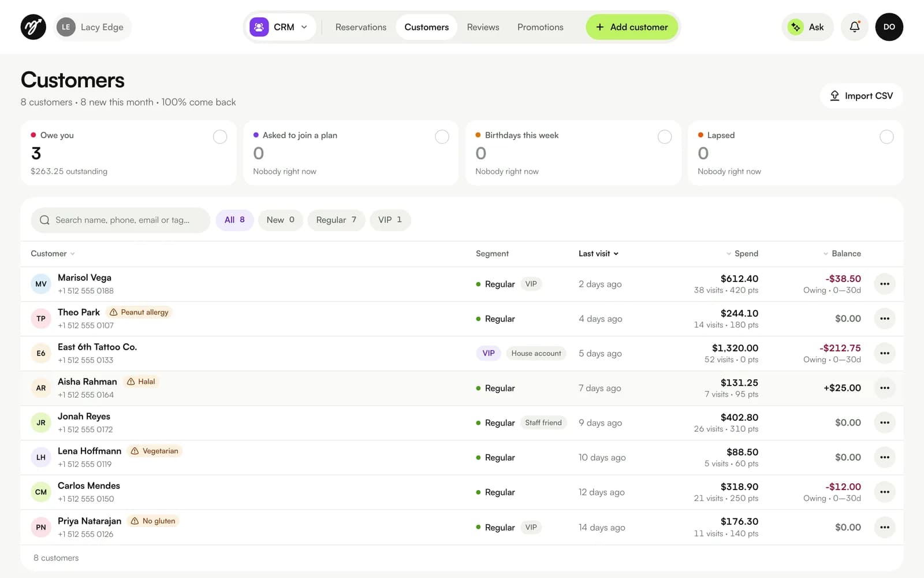The width and height of the screenshot is (924, 578).
Task: Filter by the Regular 7 chip
Action: [336, 220]
